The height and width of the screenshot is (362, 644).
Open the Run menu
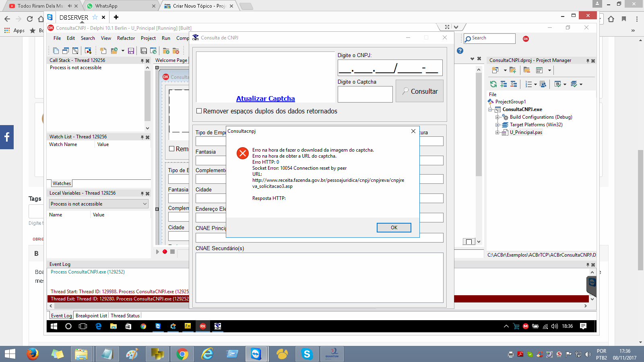pos(166,38)
